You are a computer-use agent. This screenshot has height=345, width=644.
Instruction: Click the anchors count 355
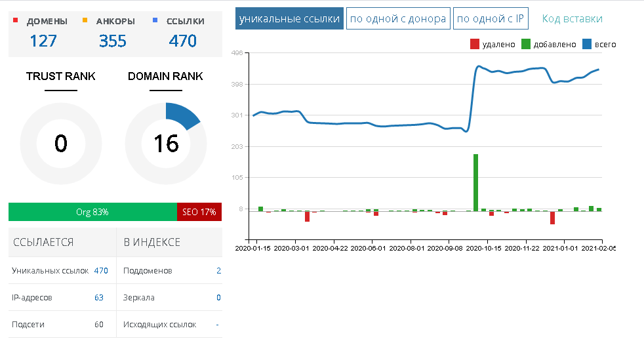[113, 41]
